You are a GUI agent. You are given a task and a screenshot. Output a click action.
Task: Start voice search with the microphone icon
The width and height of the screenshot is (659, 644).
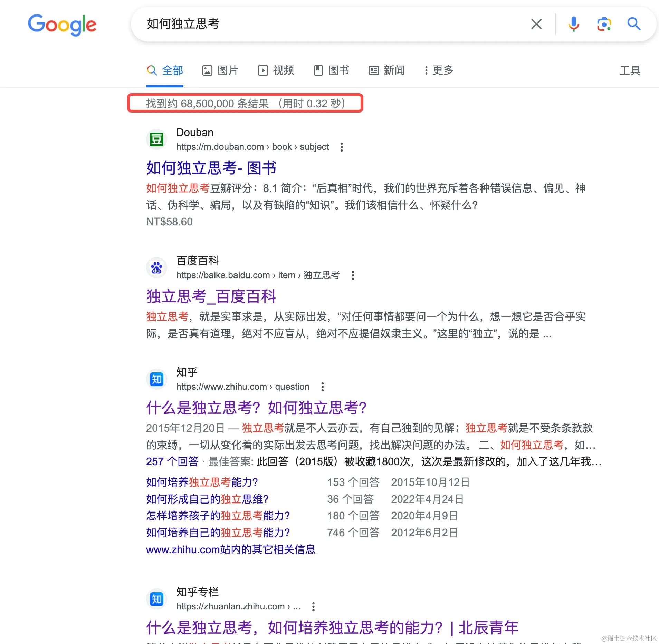tap(574, 24)
